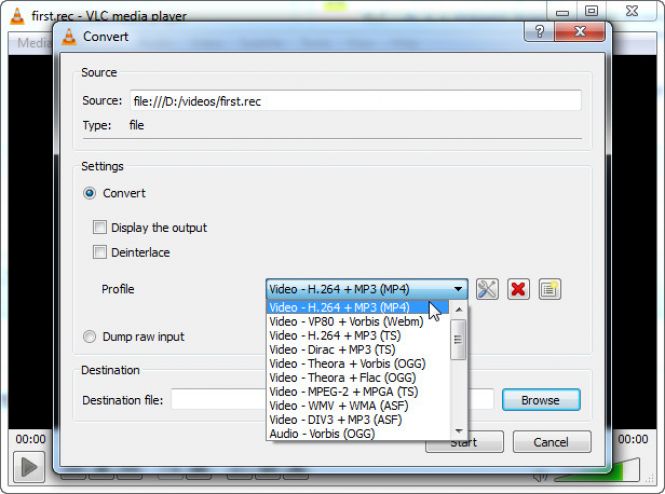Click into the Source file path field
This screenshot has height=494, width=665.
[355, 101]
